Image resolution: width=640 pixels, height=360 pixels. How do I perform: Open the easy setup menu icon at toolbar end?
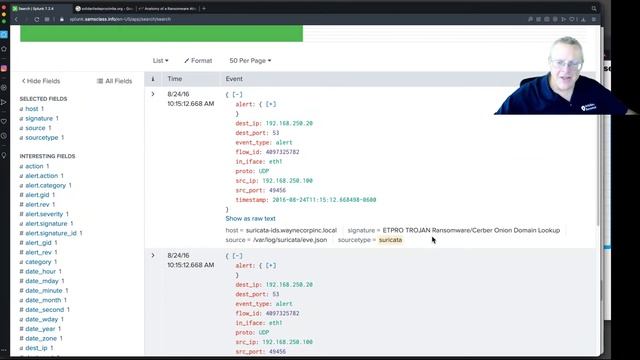(x=594, y=19)
